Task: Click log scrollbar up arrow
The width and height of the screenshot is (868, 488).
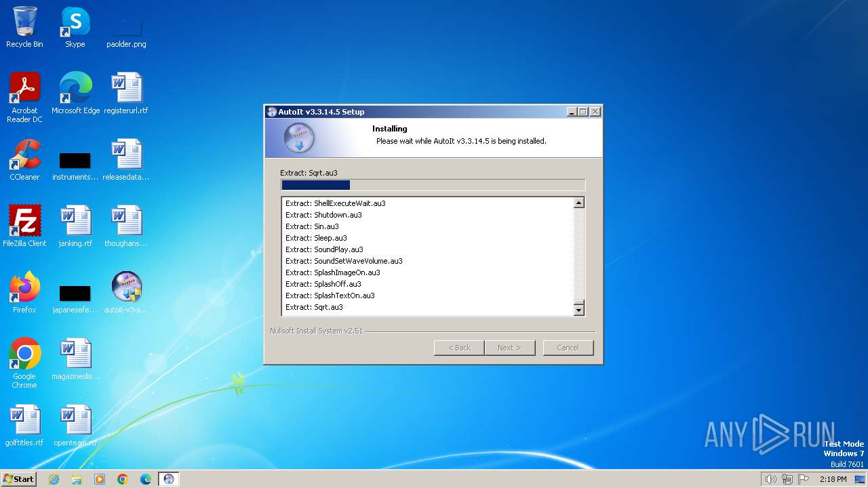Action: click(x=578, y=203)
